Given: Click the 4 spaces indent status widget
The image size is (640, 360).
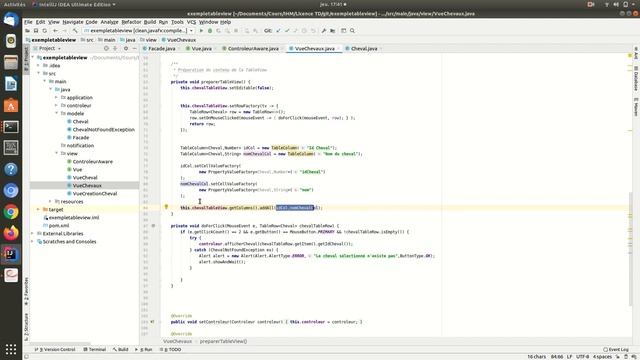Looking at the screenshot, I should coord(602,357).
